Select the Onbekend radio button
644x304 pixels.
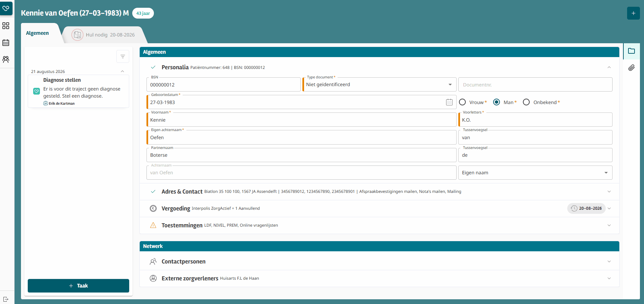(x=526, y=102)
